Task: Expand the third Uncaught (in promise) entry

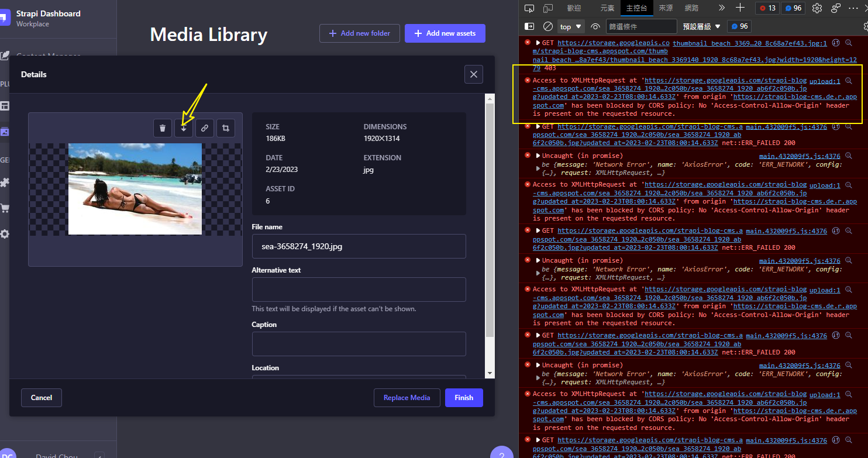Action: tap(539, 365)
